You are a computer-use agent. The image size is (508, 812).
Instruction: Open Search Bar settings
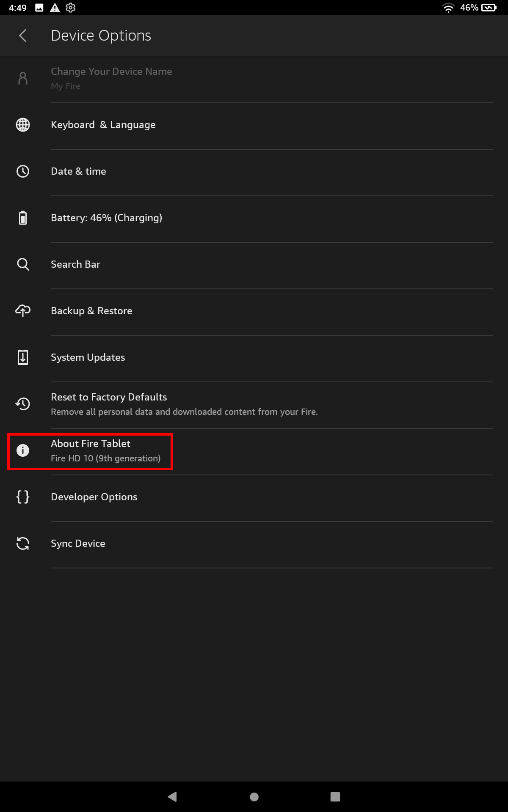[x=254, y=265]
